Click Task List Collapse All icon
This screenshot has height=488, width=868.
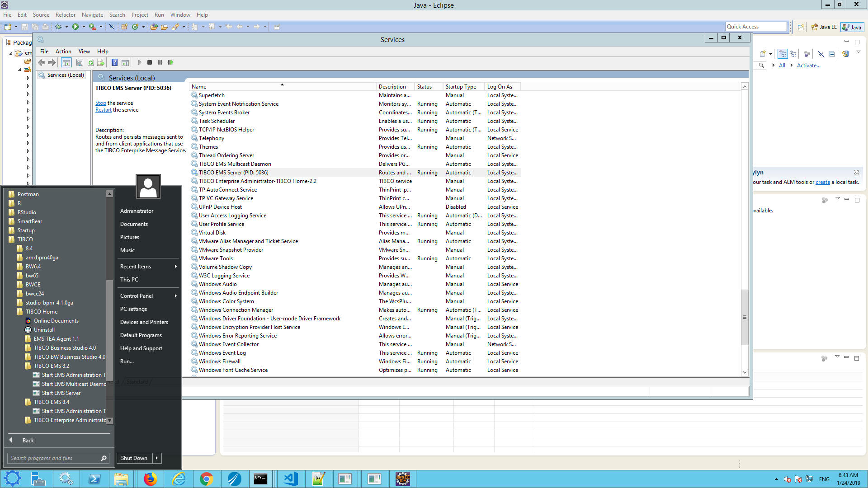click(831, 54)
